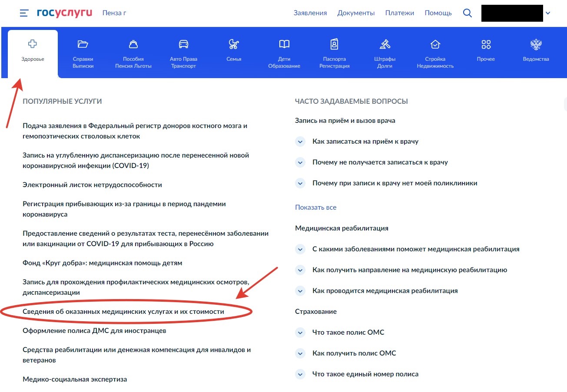Open Дети Образование book icon category
Image resolution: width=567 pixels, height=392 pixels.
coord(284,44)
